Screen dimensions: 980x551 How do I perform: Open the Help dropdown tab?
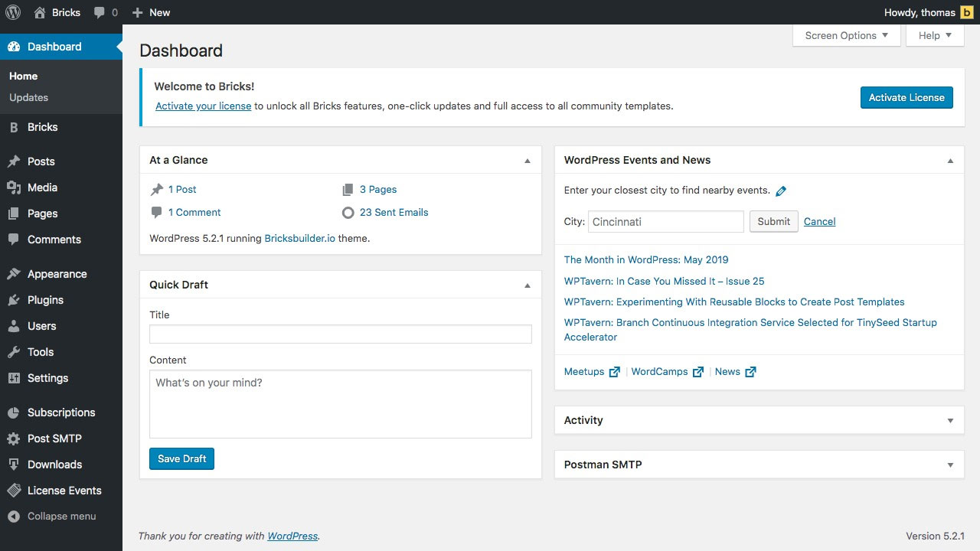click(x=935, y=35)
